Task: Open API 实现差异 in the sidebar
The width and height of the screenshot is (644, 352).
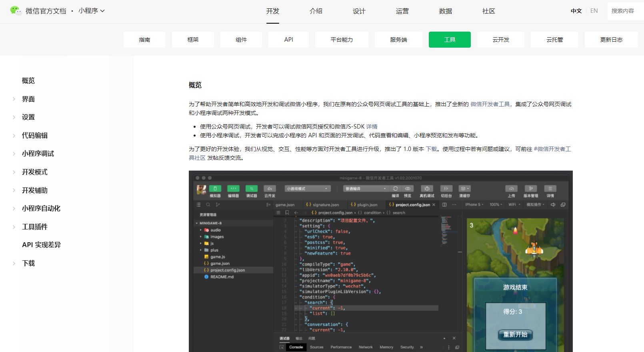Action: tap(41, 245)
